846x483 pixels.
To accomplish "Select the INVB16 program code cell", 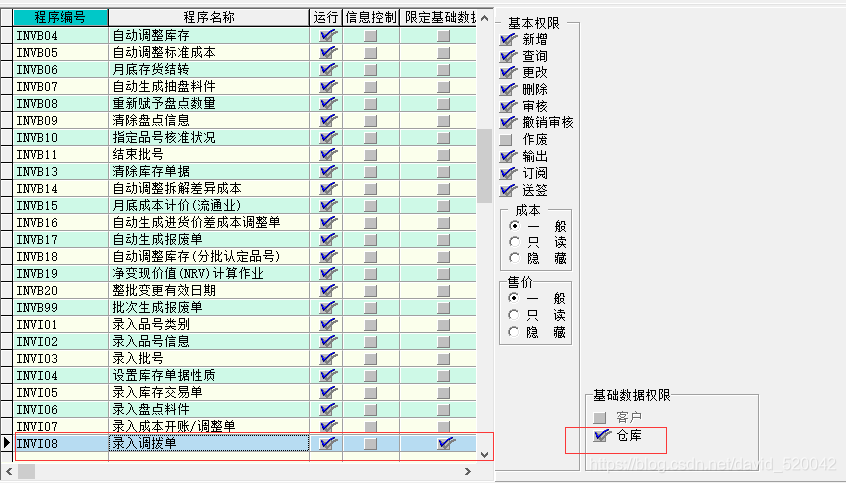I will click(x=60, y=223).
